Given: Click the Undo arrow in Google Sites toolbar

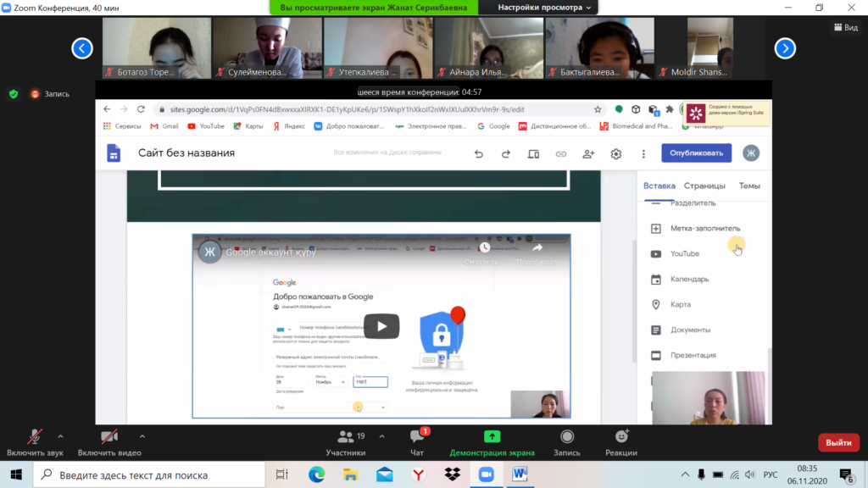Looking at the screenshot, I should 479,154.
